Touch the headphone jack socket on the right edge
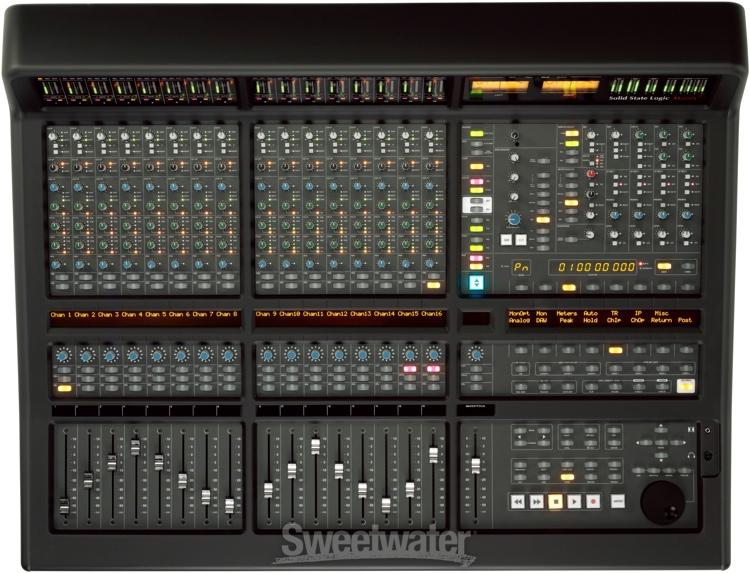 tap(708, 455)
